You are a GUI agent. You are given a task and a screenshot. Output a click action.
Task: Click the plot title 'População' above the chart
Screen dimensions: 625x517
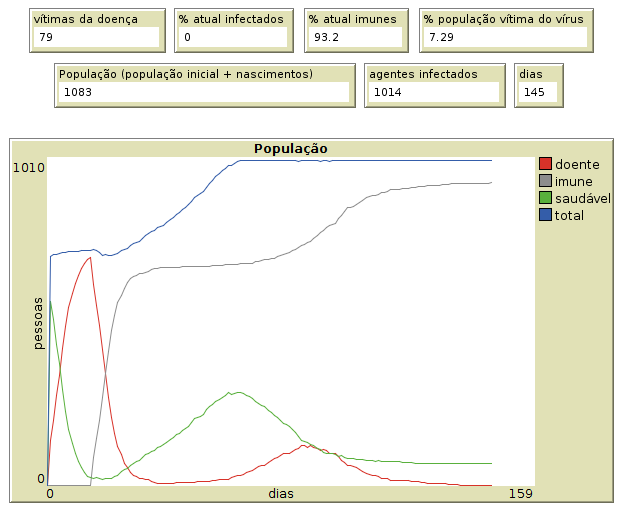pyautogui.click(x=291, y=148)
